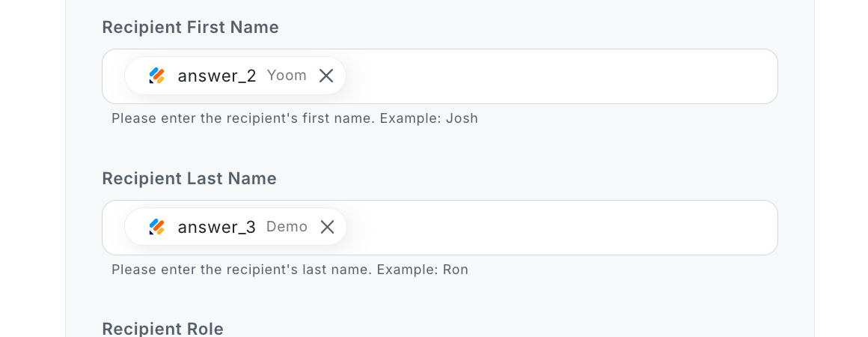
Task: Select the answer_2 chip label
Action: (x=217, y=76)
